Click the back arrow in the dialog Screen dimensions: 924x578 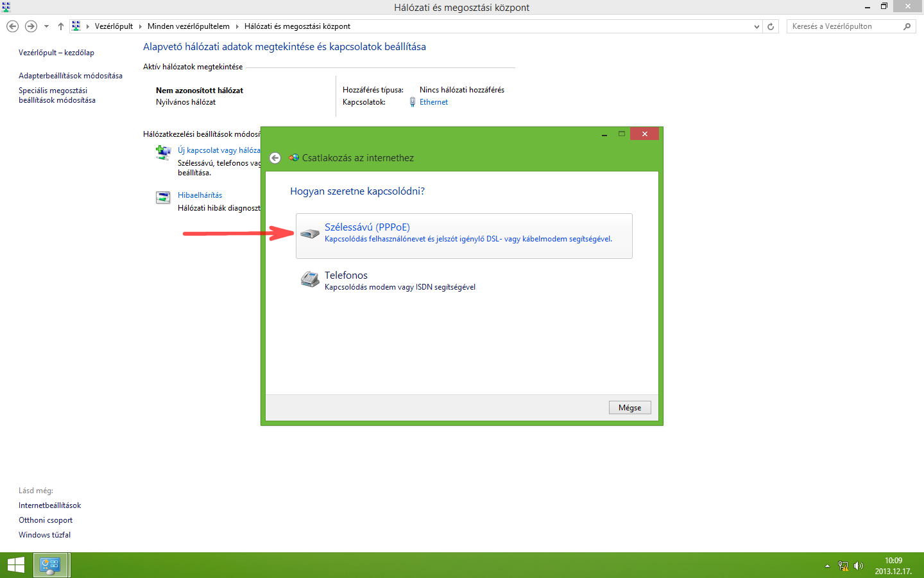point(275,157)
